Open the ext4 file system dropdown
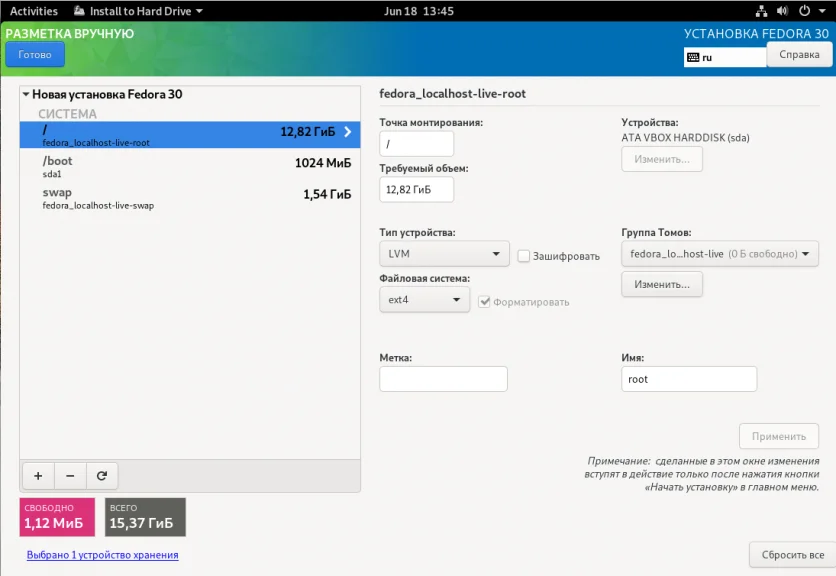This screenshot has width=836, height=576. tap(424, 300)
